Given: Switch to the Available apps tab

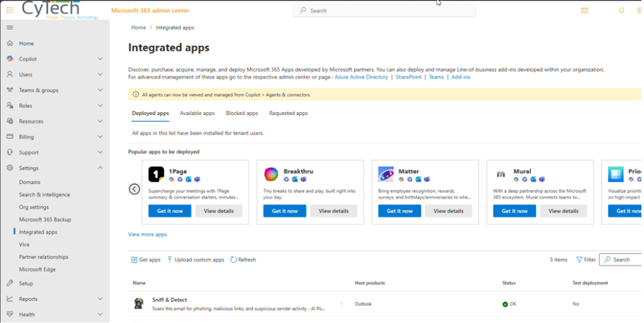Looking at the screenshot, I should click(x=197, y=113).
